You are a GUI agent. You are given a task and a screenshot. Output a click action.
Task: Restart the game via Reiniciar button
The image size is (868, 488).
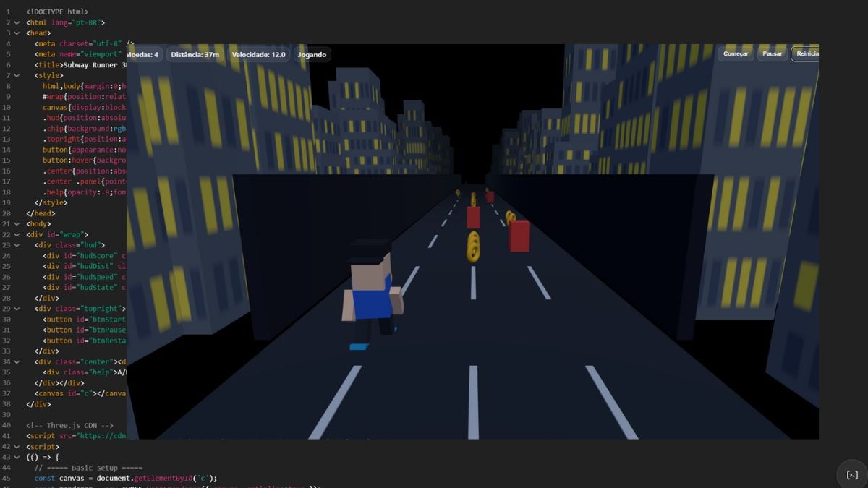(x=806, y=54)
